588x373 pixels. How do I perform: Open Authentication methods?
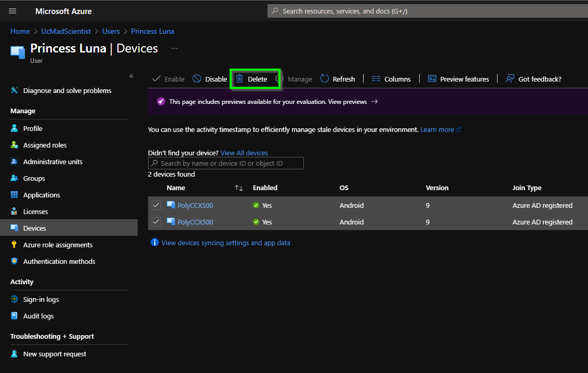click(x=59, y=261)
